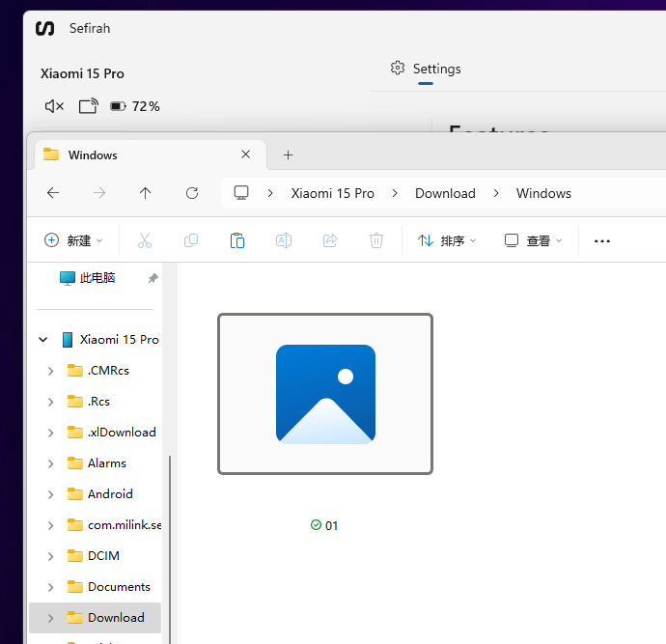Viewport: 666px width, 644px height.
Task: Open the 查看 (View) dropdown
Action: pos(534,240)
